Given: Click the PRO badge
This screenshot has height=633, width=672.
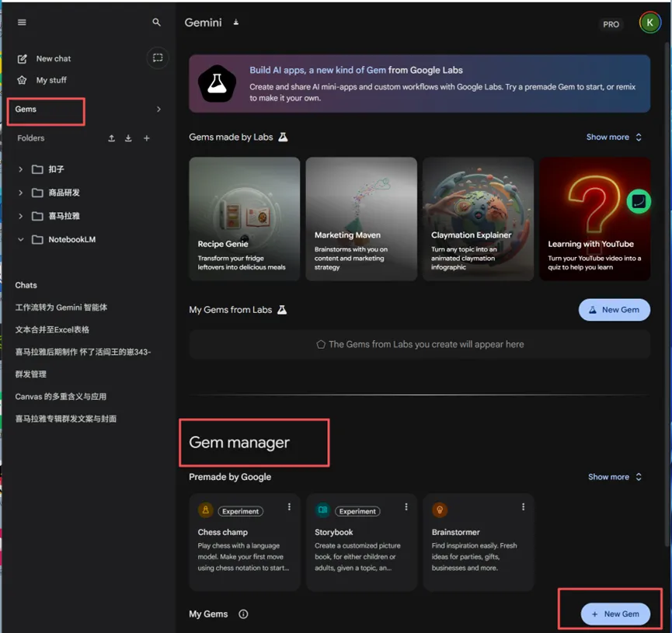Looking at the screenshot, I should click(x=611, y=24).
